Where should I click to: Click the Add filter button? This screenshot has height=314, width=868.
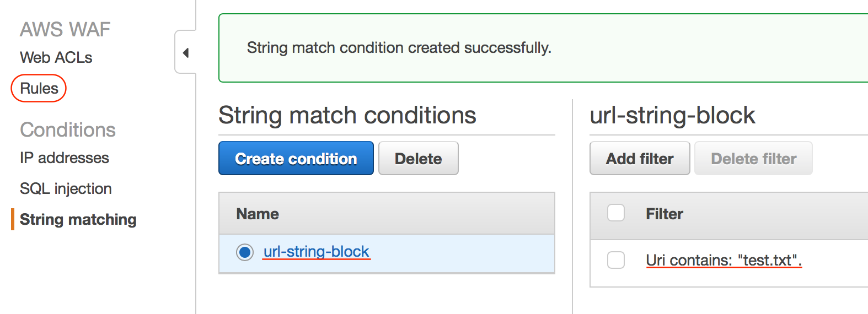[639, 159]
